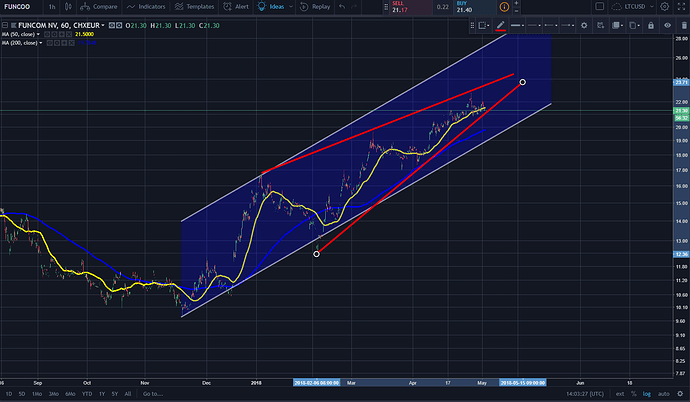Set time range to 5Y

[115, 394]
